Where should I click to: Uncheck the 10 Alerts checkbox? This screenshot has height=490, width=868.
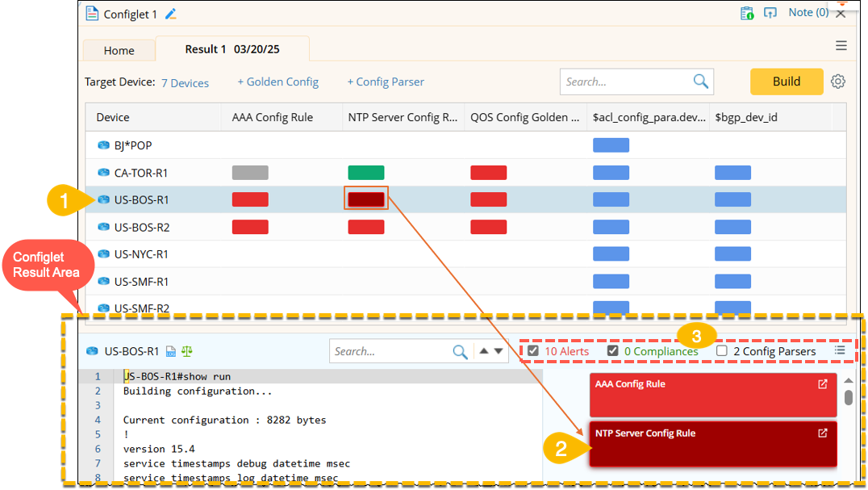(x=533, y=351)
